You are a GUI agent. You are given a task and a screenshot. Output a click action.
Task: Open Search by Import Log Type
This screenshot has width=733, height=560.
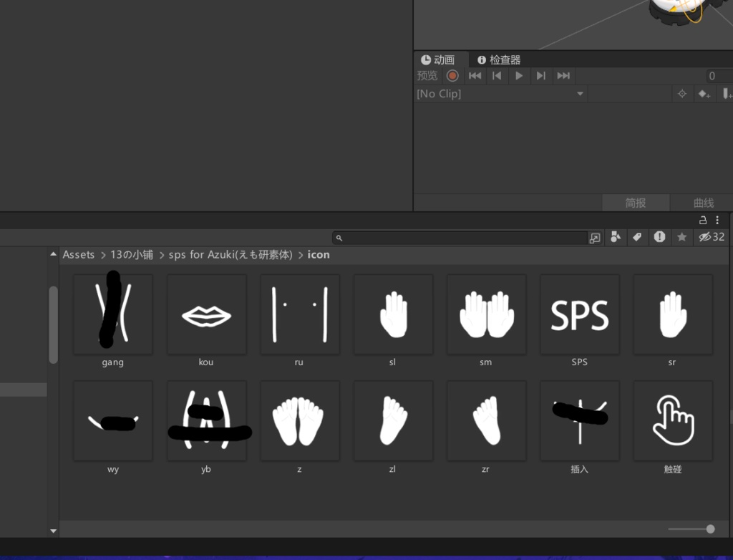[659, 237]
